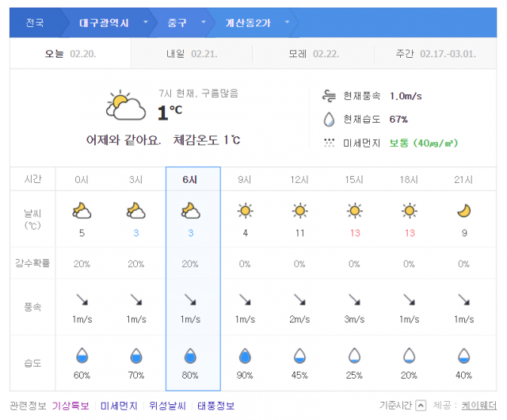This screenshot has width=507, height=420.
Task: Open the 대구광역시 city dropdown
Action: pyautogui.click(x=146, y=22)
